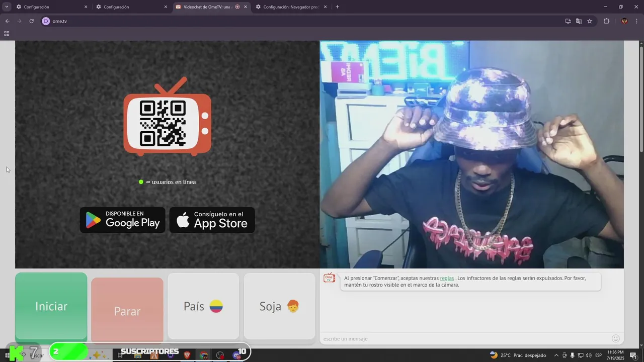Image resolution: width=644 pixels, height=362 pixels.
Task: Open the emoji smiley picker in chat
Action: pyautogui.click(x=615, y=338)
